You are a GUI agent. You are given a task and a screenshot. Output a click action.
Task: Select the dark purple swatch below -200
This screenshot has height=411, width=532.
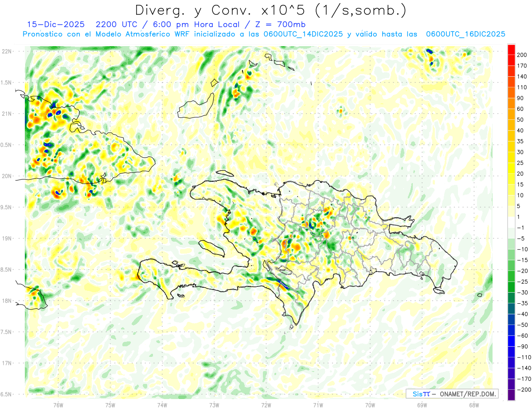pos(511,395)
